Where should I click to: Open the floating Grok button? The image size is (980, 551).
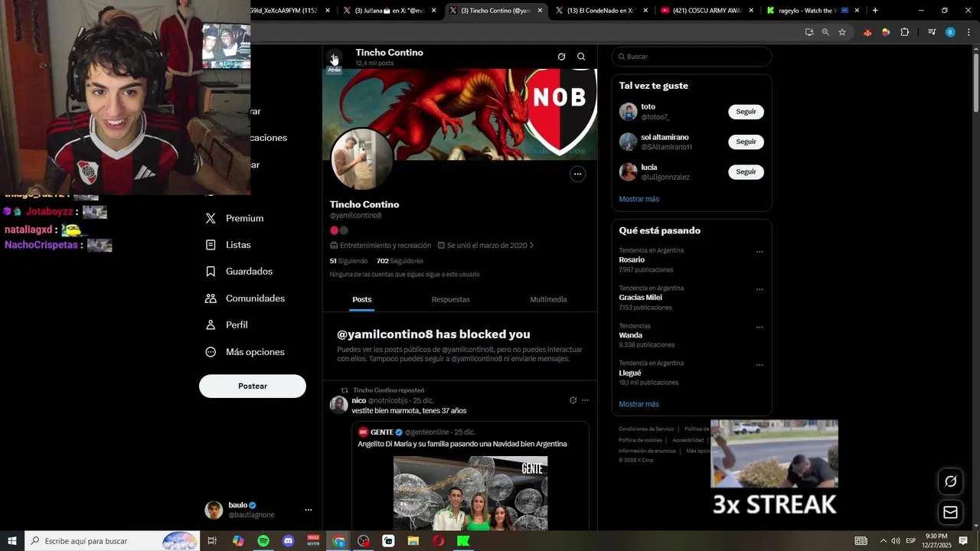click(950, 481)
